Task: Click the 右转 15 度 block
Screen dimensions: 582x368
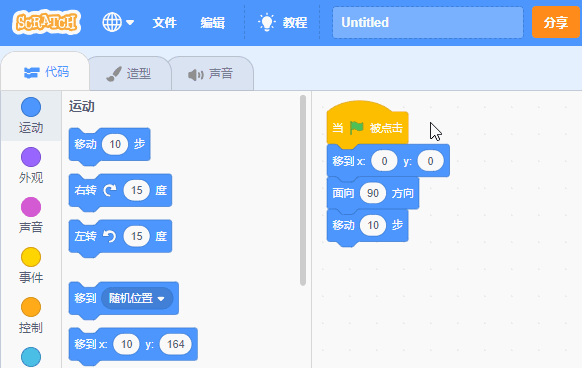Action: 120,191
